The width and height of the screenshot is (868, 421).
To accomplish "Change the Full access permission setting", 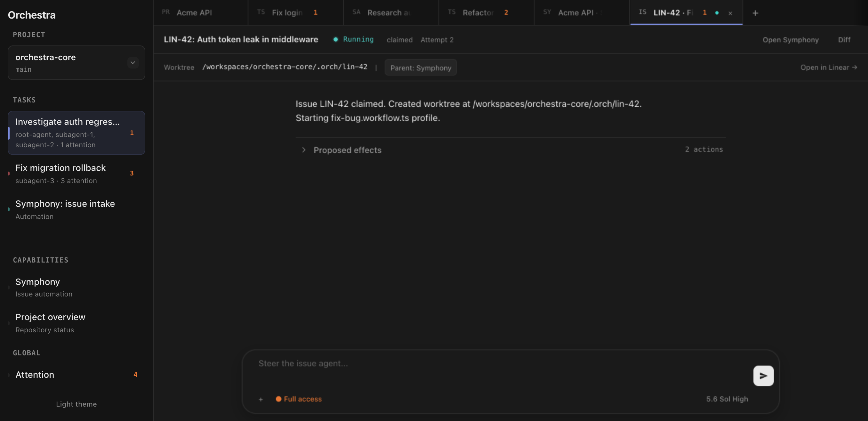I will click(x=299, y=399).
